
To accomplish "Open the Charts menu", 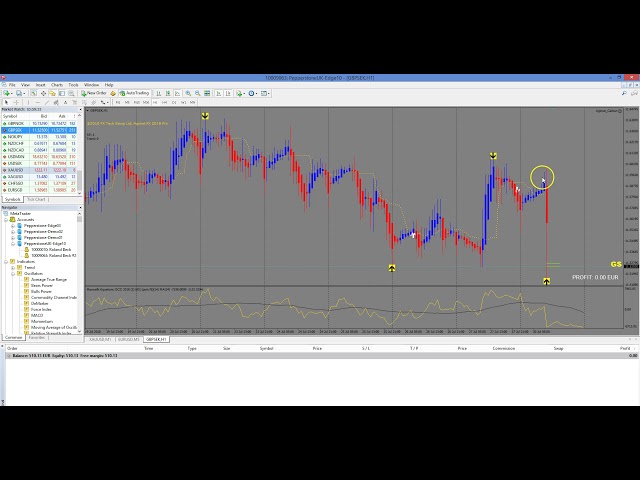I will pos(56,84).
